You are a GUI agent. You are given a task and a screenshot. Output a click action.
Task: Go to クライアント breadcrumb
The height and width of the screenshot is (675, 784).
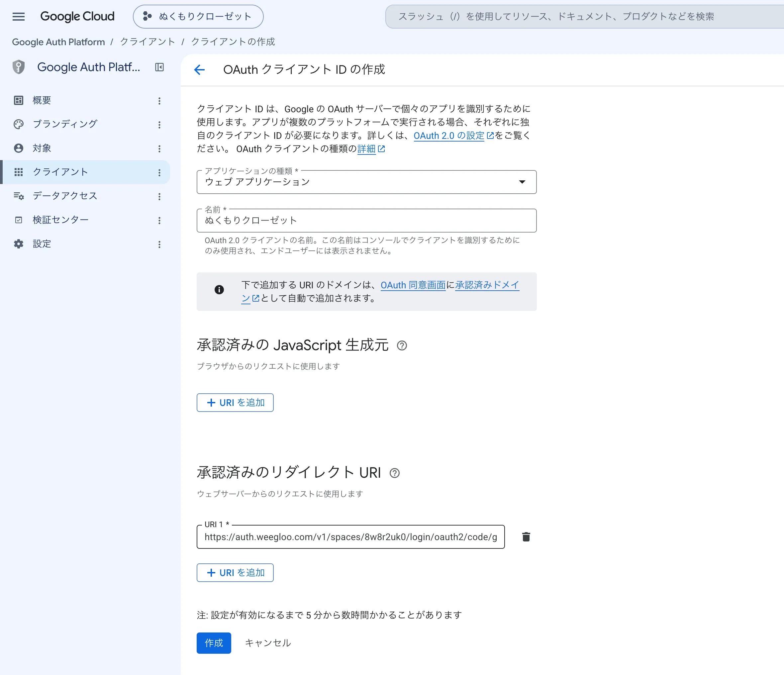click(147, 42)
